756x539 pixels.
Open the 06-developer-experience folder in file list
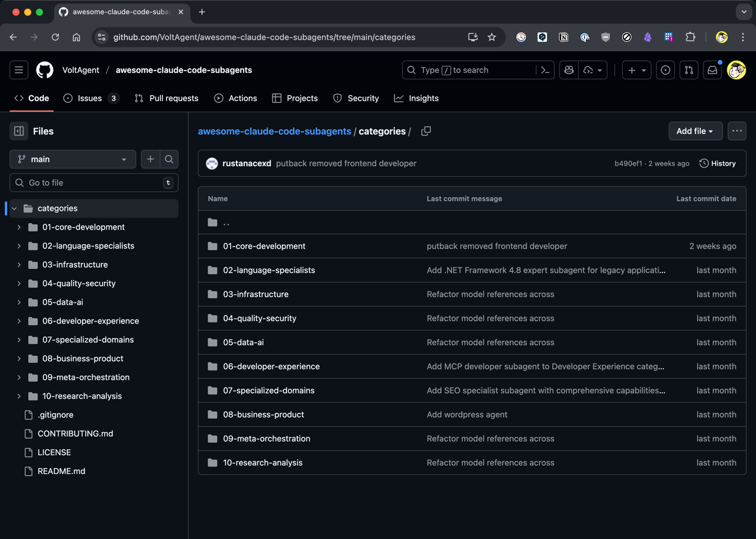271,366
